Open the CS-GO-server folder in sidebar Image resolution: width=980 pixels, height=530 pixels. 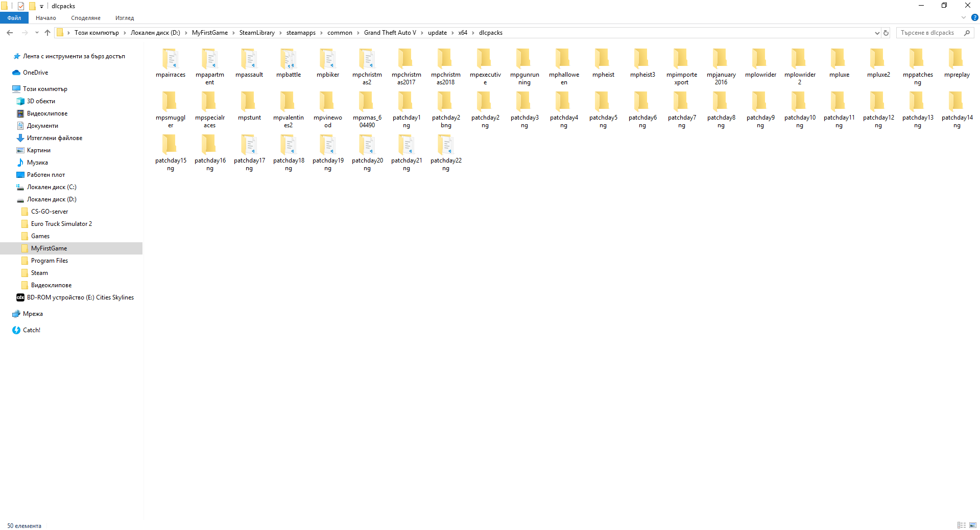[50, 212]
